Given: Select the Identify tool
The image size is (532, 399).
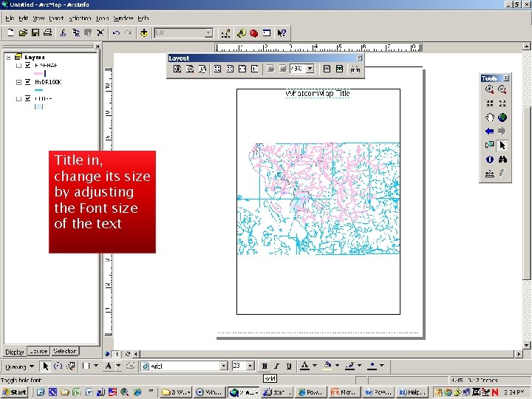Looking at the screenshot, I should coord(489,160).
